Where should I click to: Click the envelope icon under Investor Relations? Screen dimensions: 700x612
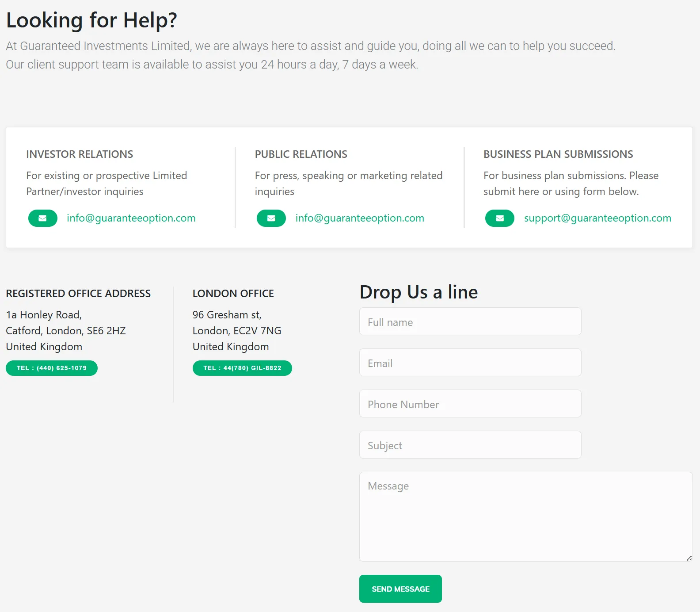42,218
